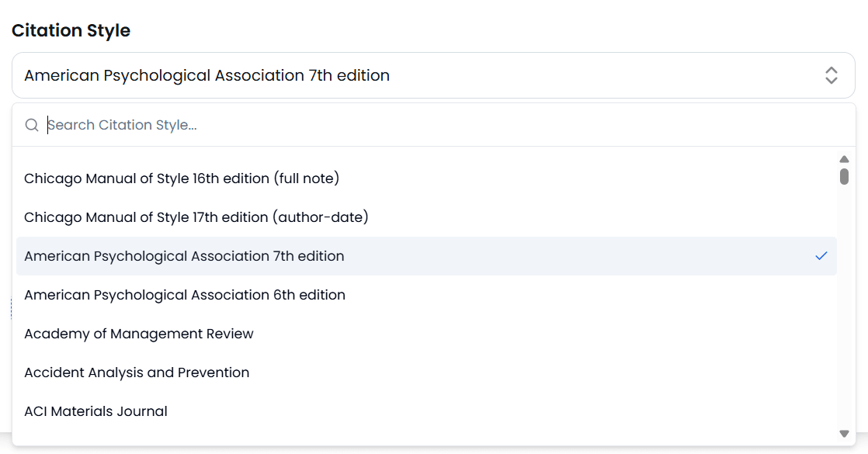This screenshot has height=454, width=868.
Task: Click scrollbar track below the thumb
Action: (x=844, y=310)
